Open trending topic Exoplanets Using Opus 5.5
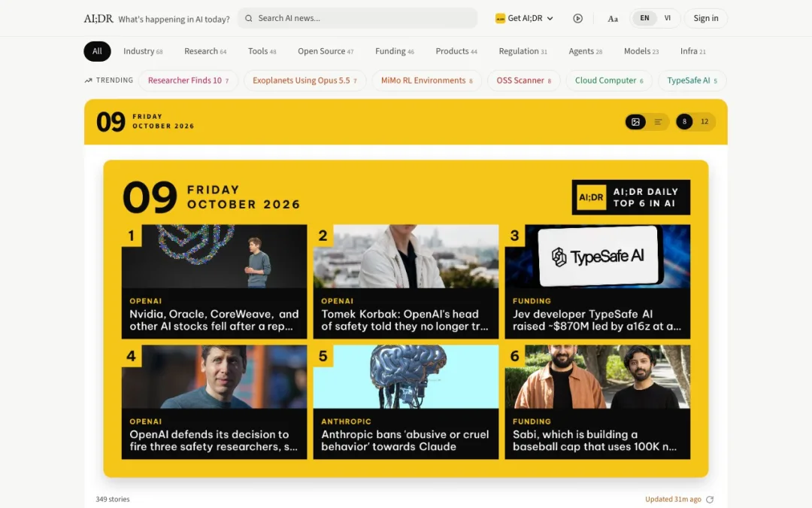812x508 pixels. 304,81
